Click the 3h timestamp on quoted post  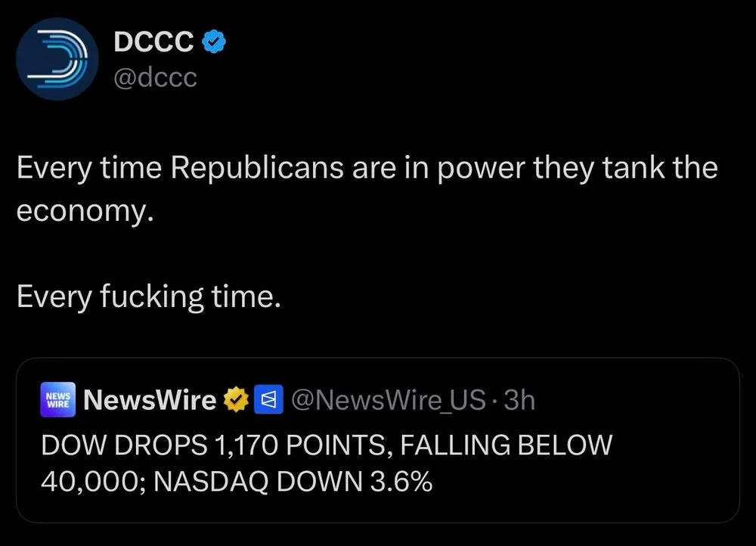[x=519, y=400]
